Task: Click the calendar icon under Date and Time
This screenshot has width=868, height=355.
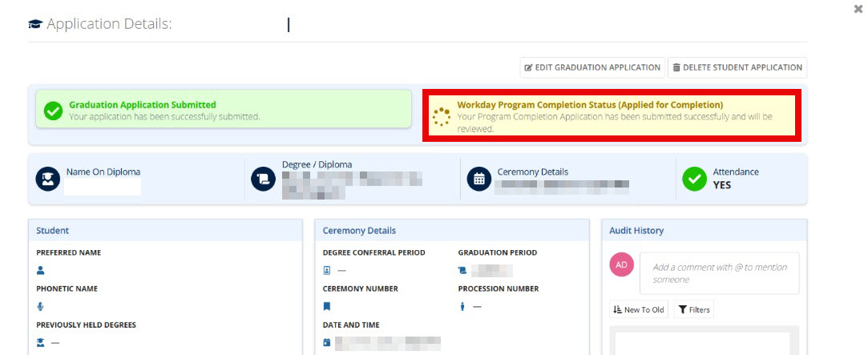Action: coord(327,342)
